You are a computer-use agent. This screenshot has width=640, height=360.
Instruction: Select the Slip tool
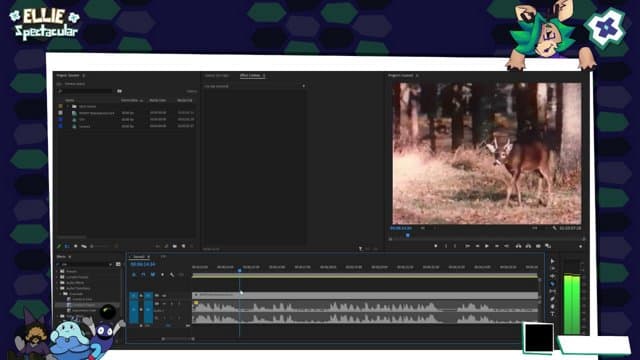tap(552, 291)
